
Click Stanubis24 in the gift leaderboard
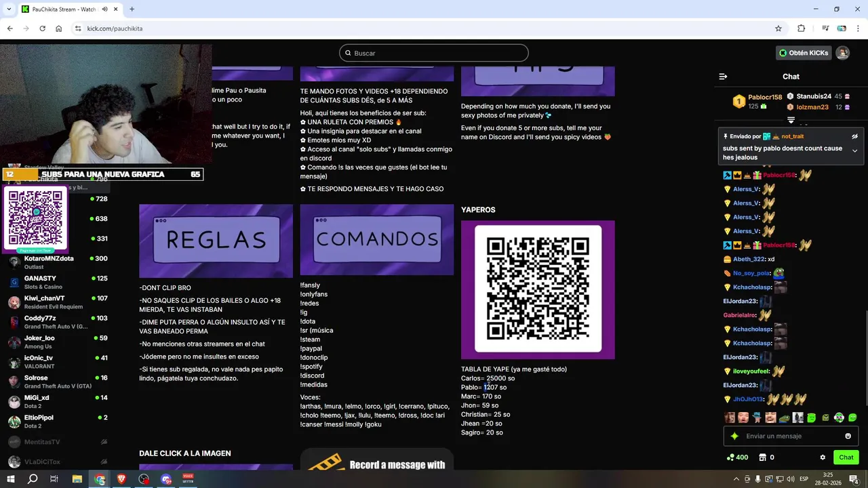(814, 96)
